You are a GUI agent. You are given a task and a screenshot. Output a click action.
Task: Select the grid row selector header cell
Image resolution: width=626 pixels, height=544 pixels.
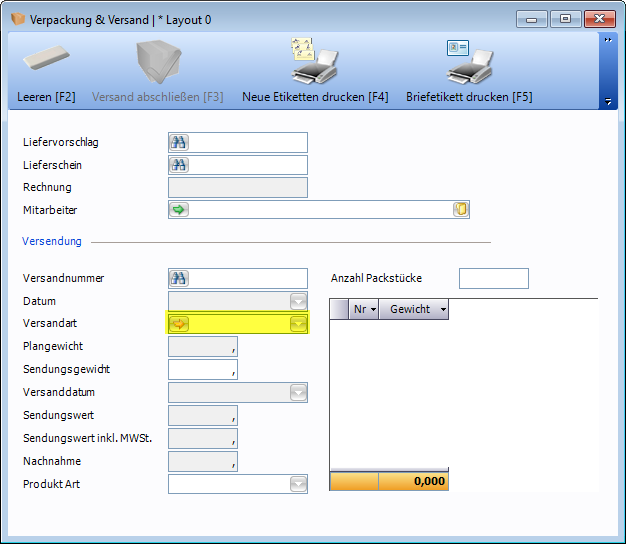coord(339,310)
